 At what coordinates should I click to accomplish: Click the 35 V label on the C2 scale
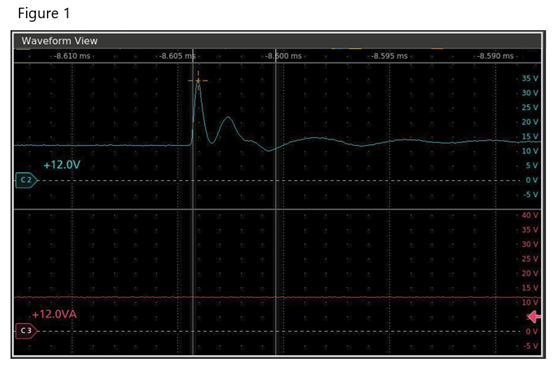pos(530,78)
